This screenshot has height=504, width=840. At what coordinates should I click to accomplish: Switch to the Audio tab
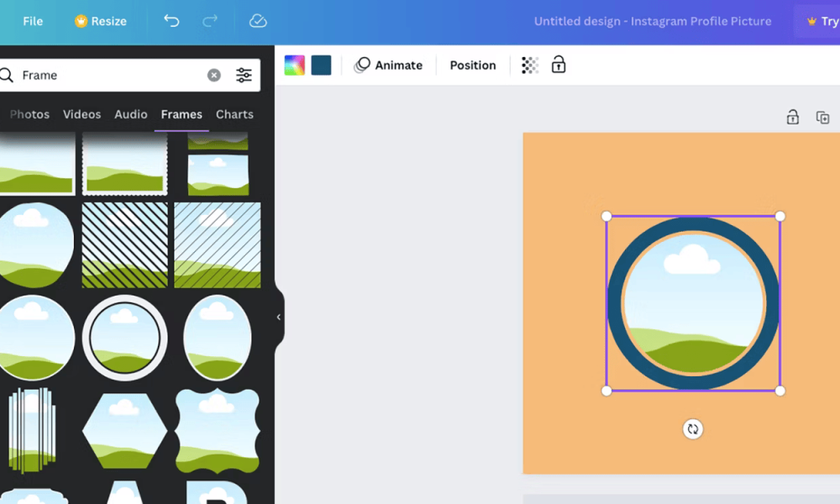coord(131,114)
